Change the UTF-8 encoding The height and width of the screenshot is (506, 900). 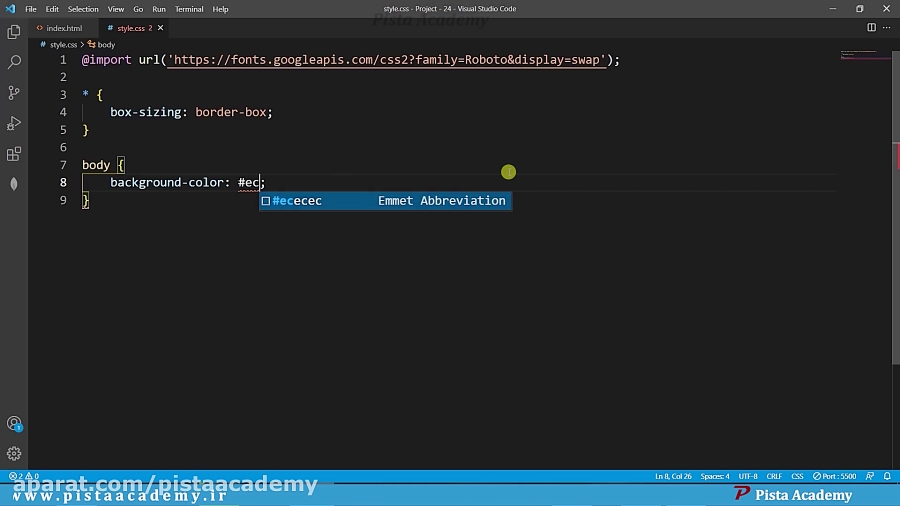click(x=748, y=476)
